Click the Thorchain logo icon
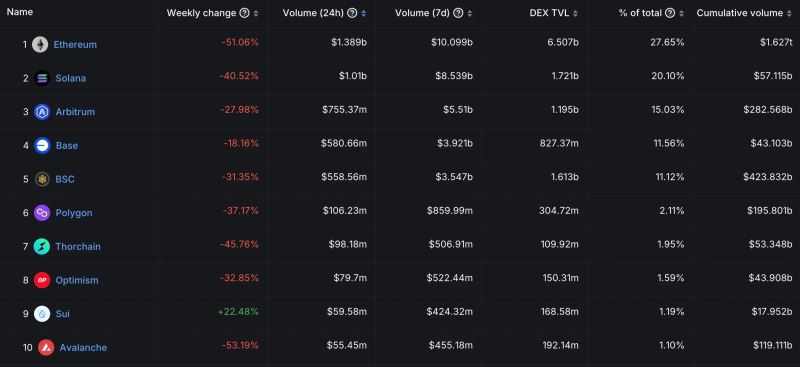Viewport: 800px width, 367px height. [42, 247]
